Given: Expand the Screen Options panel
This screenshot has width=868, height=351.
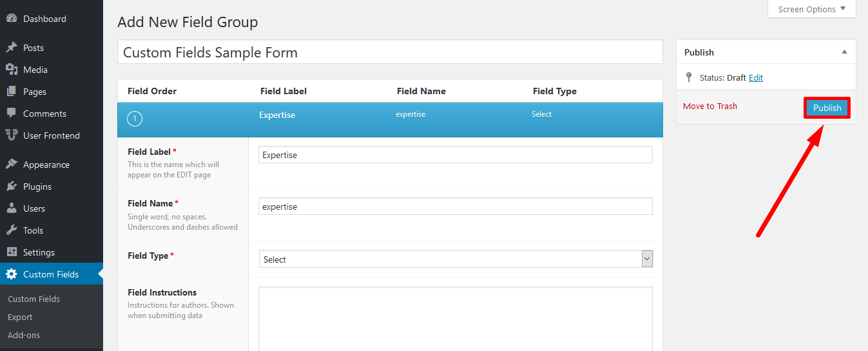Looking at the screenshot, I should [811, 9].
